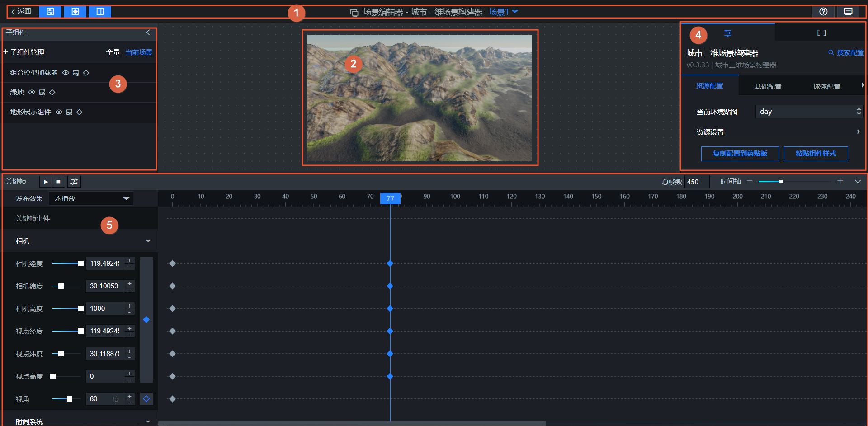The height and width of the screenshot is (426, 868).
Task: Click the scene-remove icon next to 组合模型加载器
Action: 76,73
